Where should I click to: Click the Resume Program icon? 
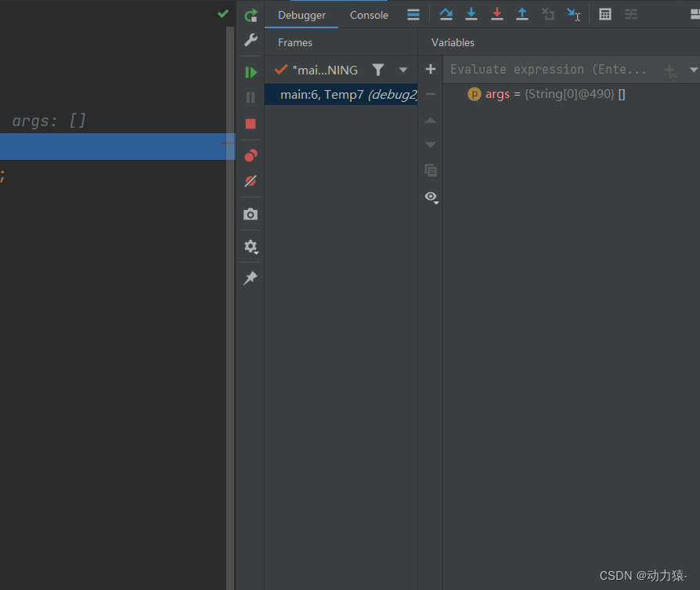pyautogui.click(x=250, y=72)
